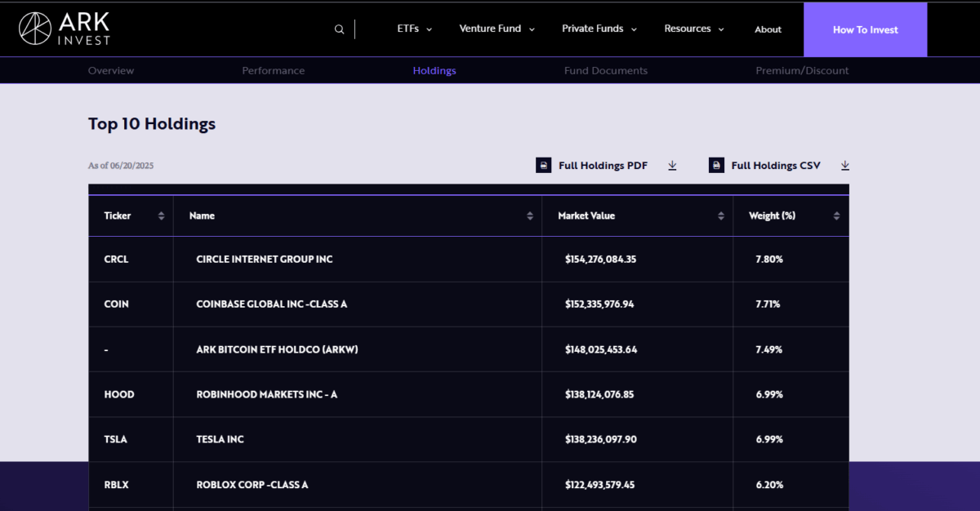Switch to the Overview tab
Image resolution: width=980 pixels, height=511 pixels.
coord(111,71)
